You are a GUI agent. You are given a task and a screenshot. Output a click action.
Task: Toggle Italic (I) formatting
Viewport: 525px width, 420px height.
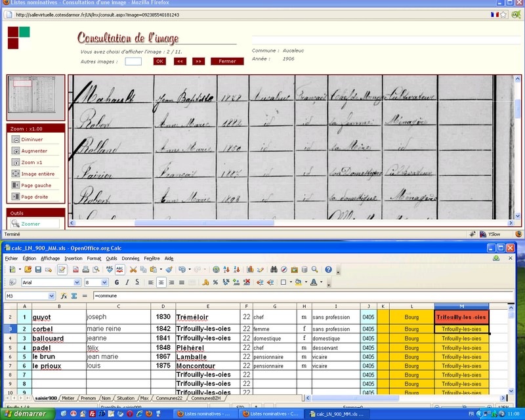pos(127,283)
